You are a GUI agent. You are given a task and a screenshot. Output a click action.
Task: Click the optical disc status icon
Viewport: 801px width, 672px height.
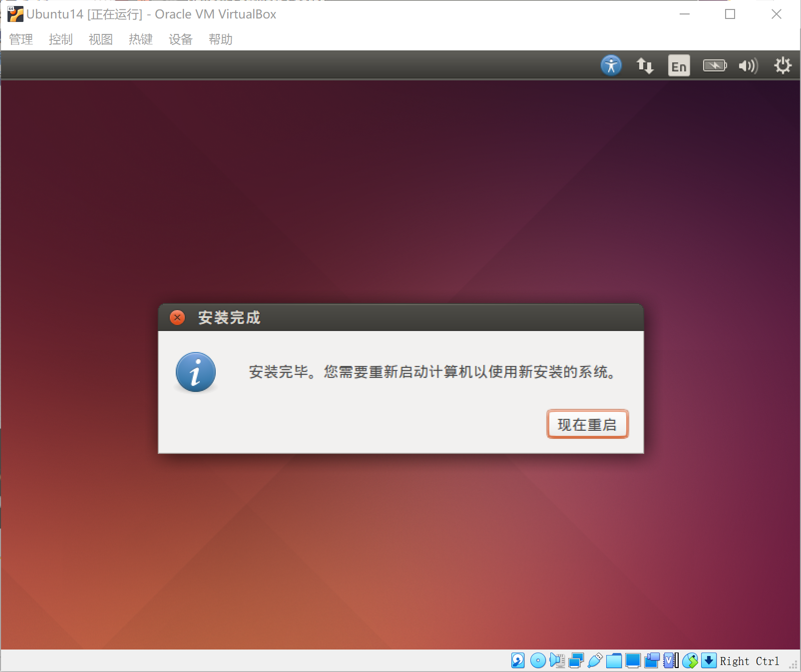tap(538, 661)
